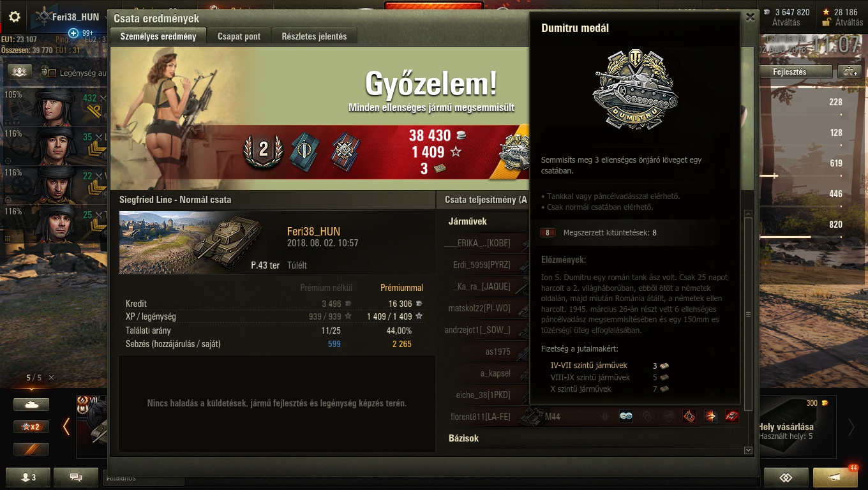The height and width of the screenshot is (490, 868).
Task: Show previous tanks with left carousel chevron
Action: 66,426
